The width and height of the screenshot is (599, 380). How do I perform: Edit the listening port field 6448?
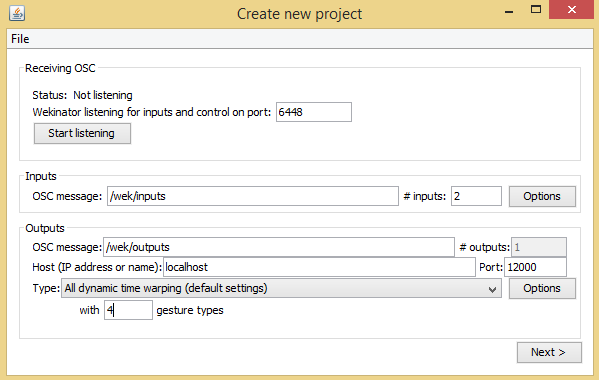(x=314, y=112)
